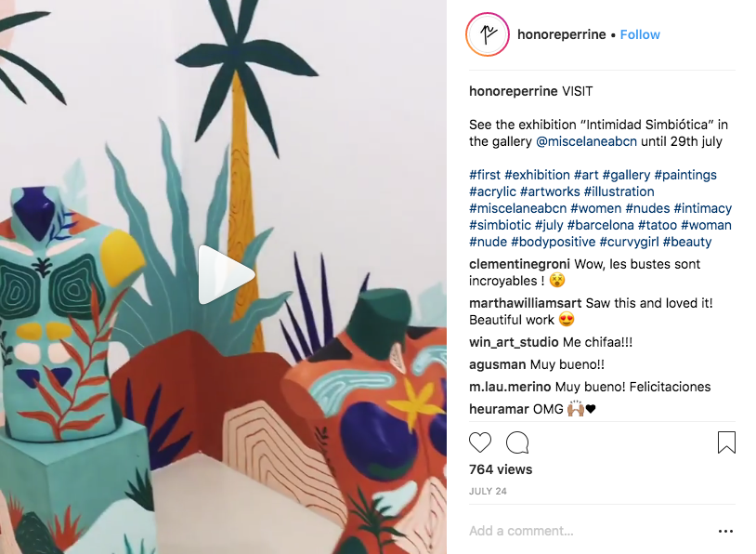The image size is (756, 554).
Task: Visit the @miscelaneabcn mention
Action: [586, 141]
